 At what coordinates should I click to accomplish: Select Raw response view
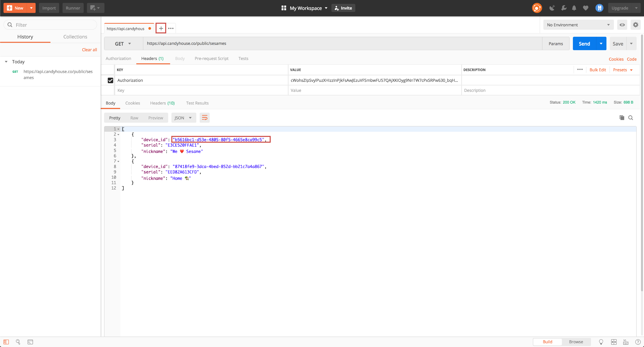[x=134, y=118]
